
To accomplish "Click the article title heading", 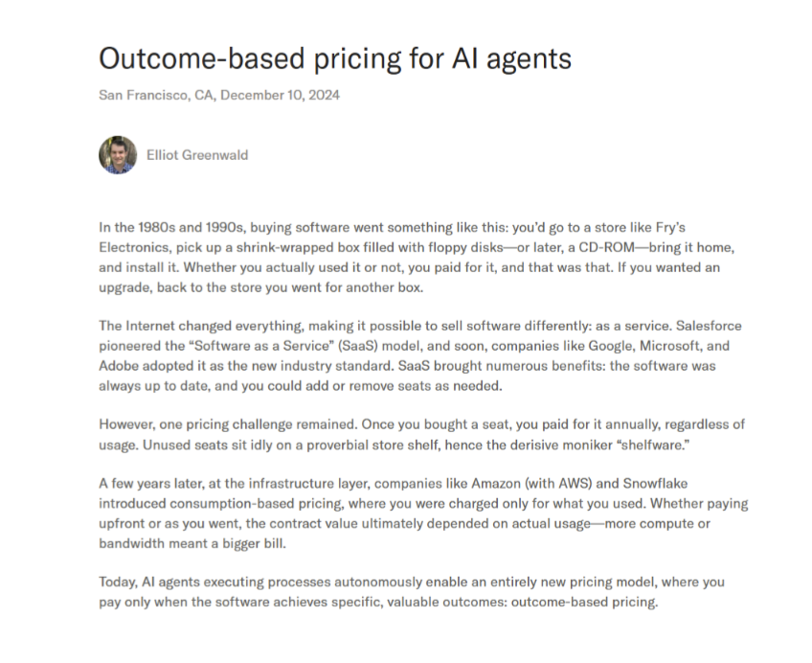I will (x=335, y=58).
